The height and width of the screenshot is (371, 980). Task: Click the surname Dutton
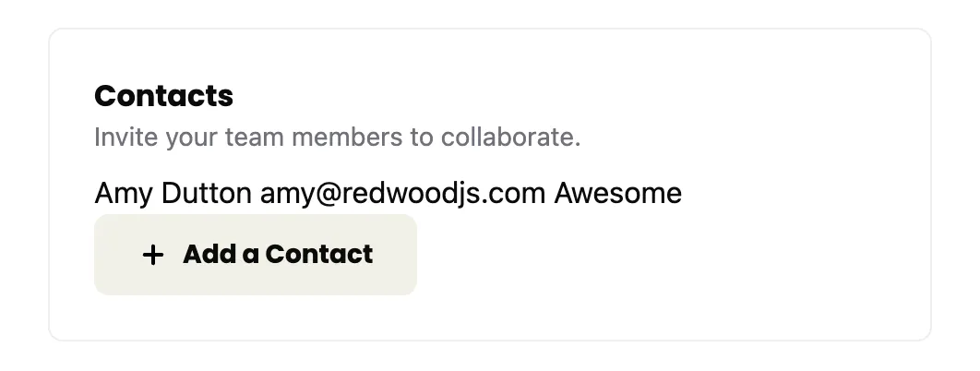point(207,193)
